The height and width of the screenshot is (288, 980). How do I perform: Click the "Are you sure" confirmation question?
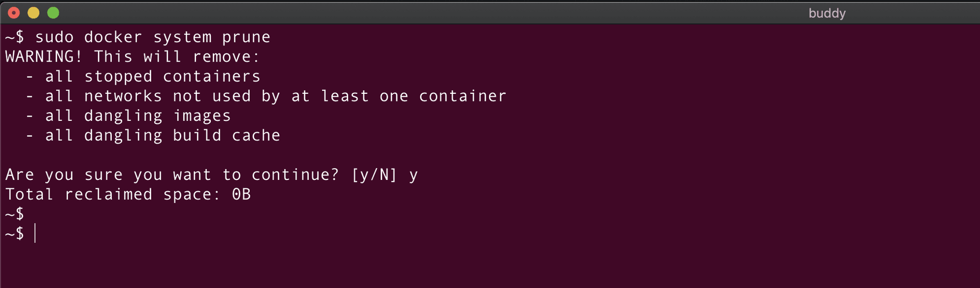click(x=172, y=175)
